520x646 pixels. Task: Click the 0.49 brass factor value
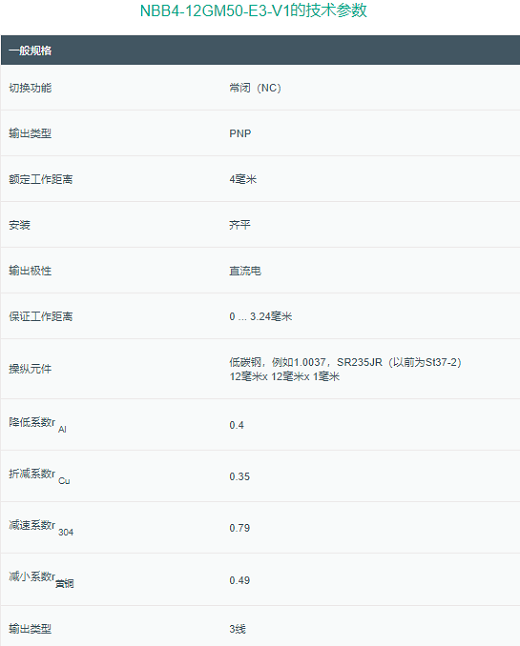tap(240, 580)
